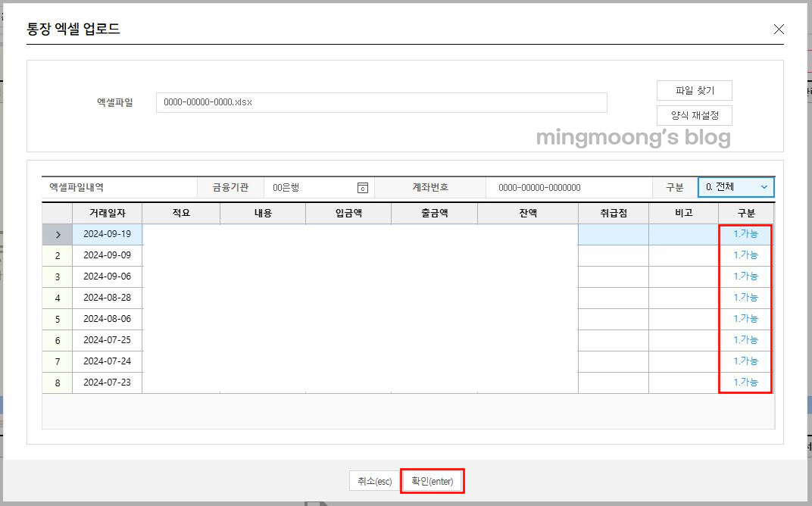Click the Excel file name input field
Viewport: 812px width, 506px height.
click(381, 102)
